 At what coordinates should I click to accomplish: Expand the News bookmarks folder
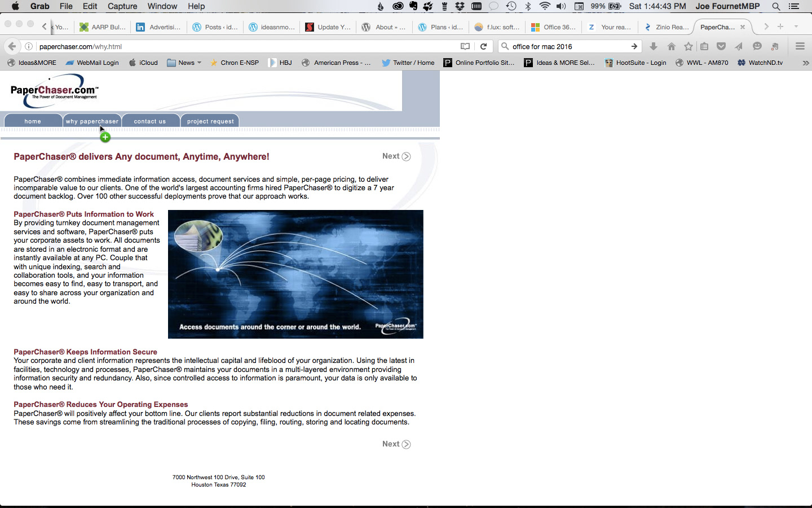click(184, 63)
